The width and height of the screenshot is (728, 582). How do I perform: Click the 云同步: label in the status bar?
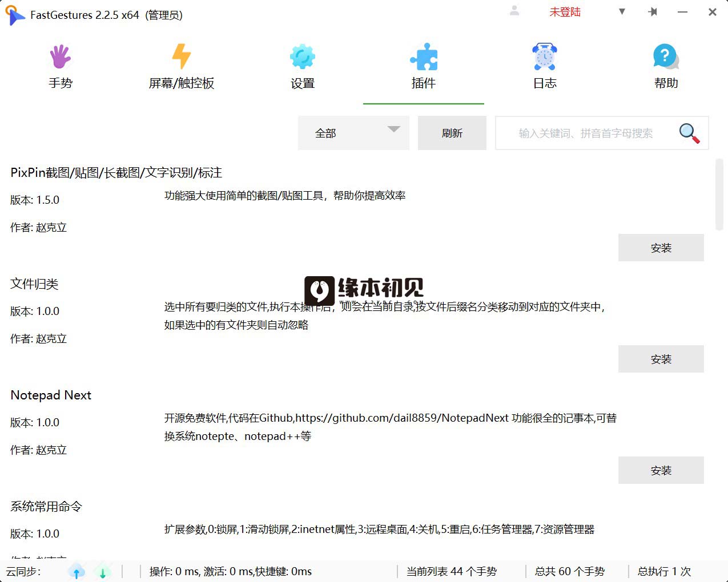[x=23, y=571]
